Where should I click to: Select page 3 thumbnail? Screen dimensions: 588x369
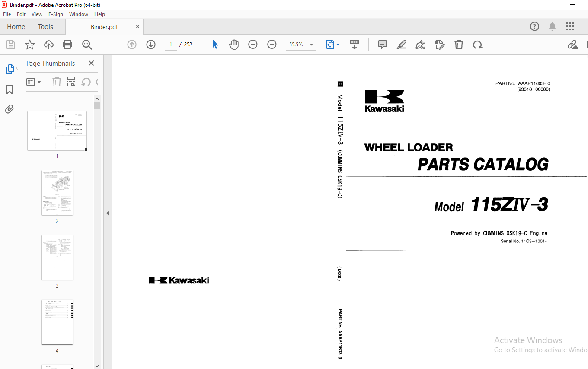tap(57, 258)
